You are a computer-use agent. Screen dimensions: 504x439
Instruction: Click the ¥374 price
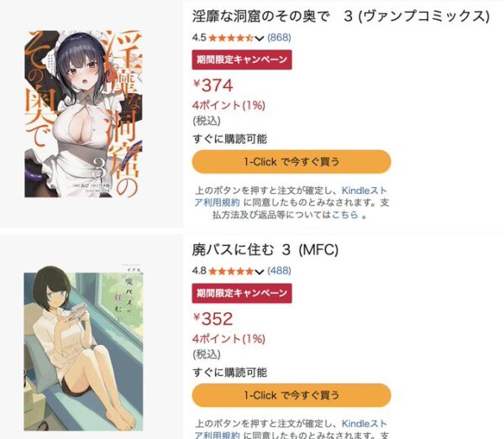[213, 86]
